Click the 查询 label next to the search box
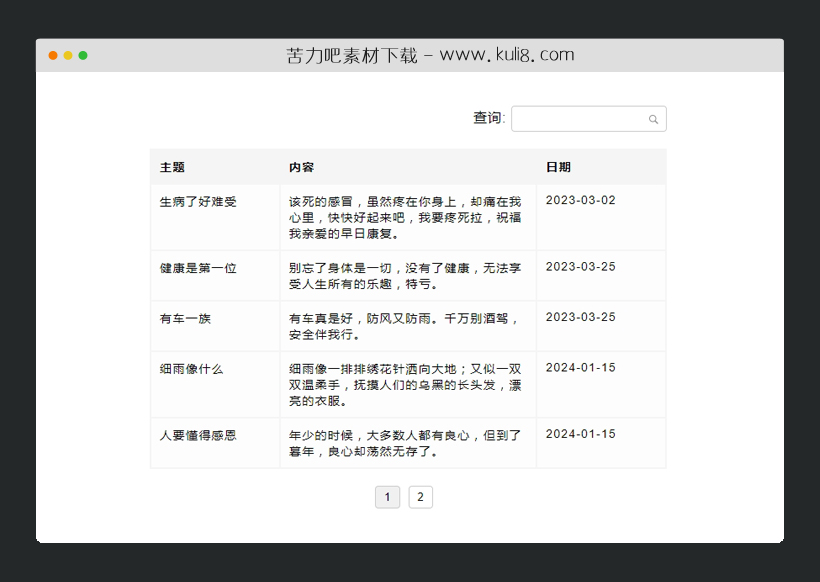The height and width of the screenshot is (582, 820). point(486,118)
